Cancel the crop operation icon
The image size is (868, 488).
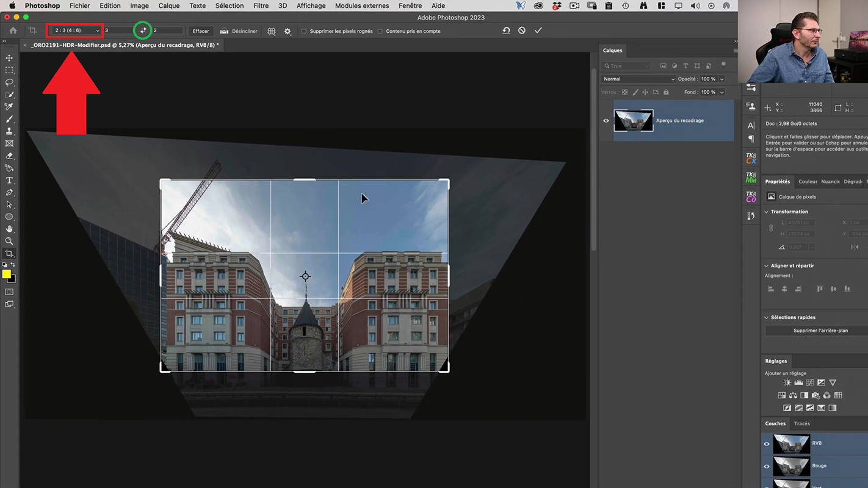(522, 30)
